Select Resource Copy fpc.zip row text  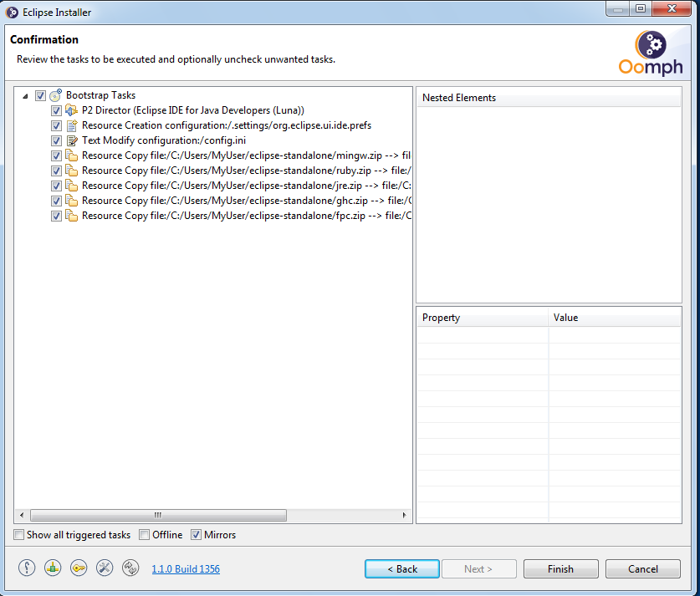click(246, 216)
